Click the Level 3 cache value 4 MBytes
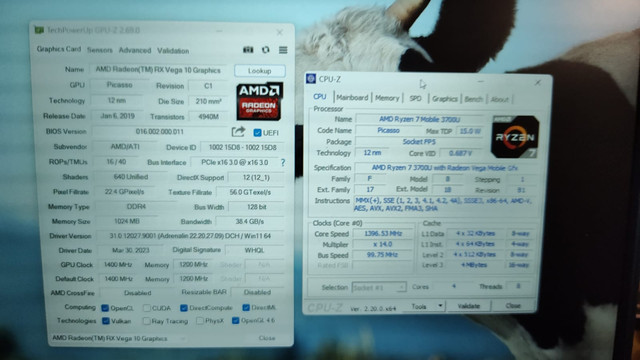 point(474,265)
